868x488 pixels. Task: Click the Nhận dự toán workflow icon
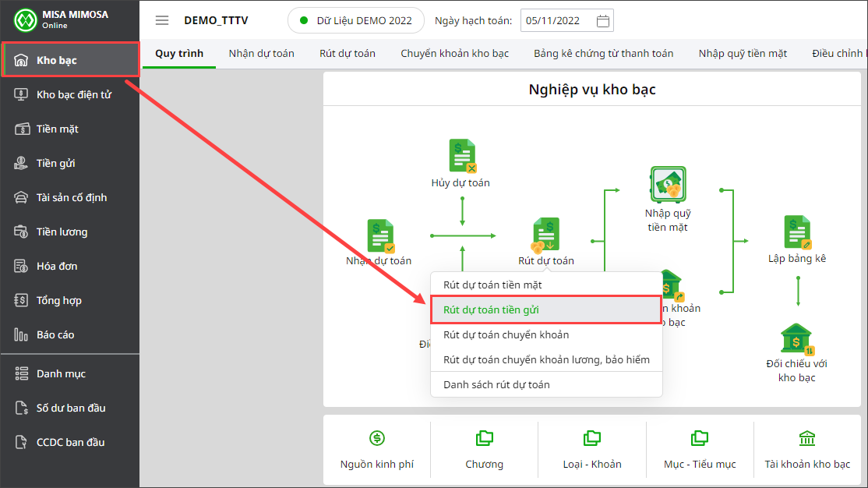381,236
